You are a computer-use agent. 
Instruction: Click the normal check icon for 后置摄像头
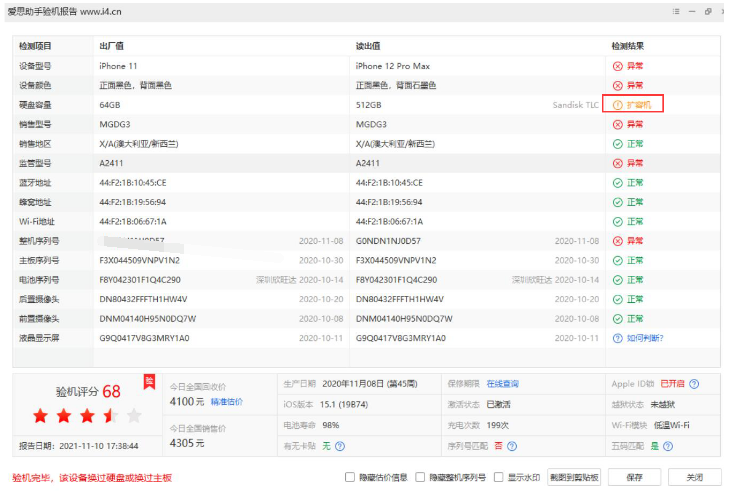click(617, 299)
